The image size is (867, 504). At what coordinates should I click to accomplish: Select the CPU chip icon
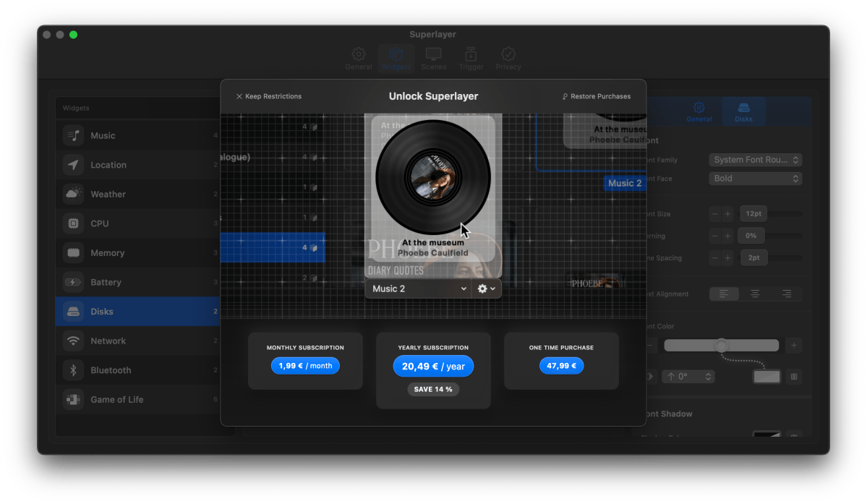pos(73,223)
